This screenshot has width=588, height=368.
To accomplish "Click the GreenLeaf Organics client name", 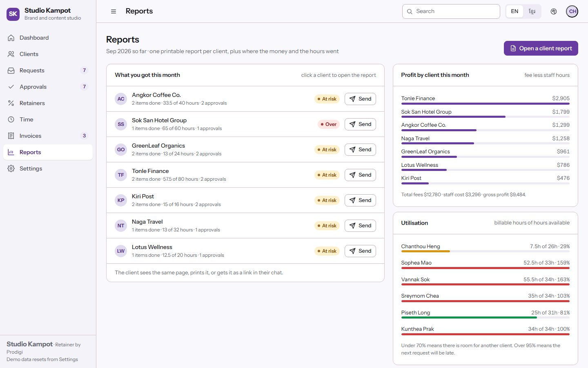I will pos(158,146).
